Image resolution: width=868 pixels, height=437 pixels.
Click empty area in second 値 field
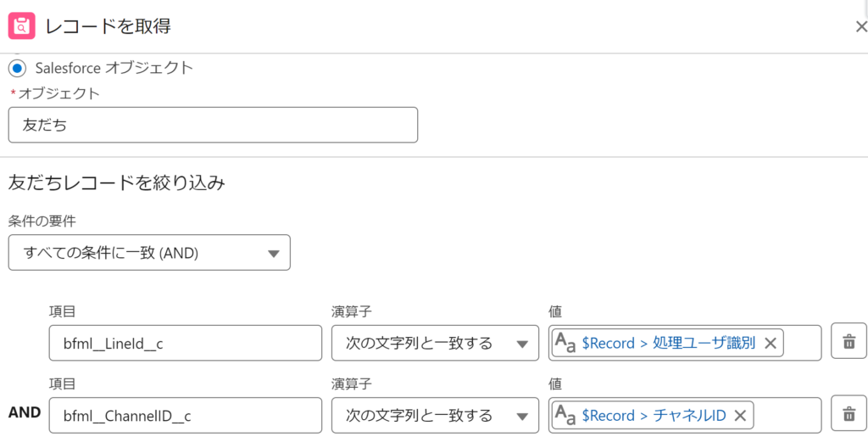(x=787, y=415)
